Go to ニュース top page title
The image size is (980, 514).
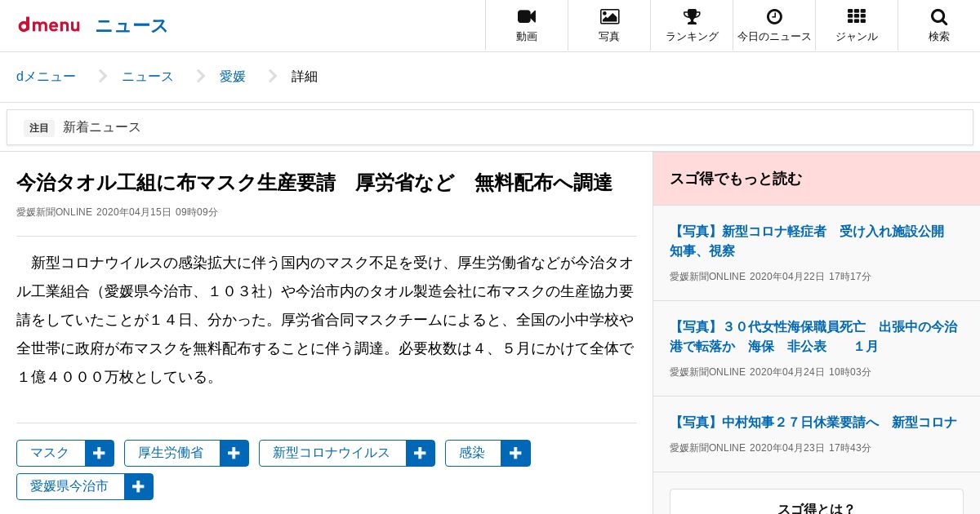[x=131, y=25]
